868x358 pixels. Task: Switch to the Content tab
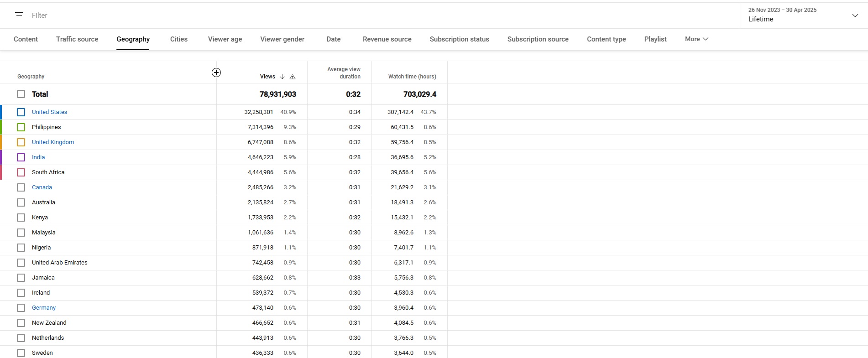coord(26,39)
